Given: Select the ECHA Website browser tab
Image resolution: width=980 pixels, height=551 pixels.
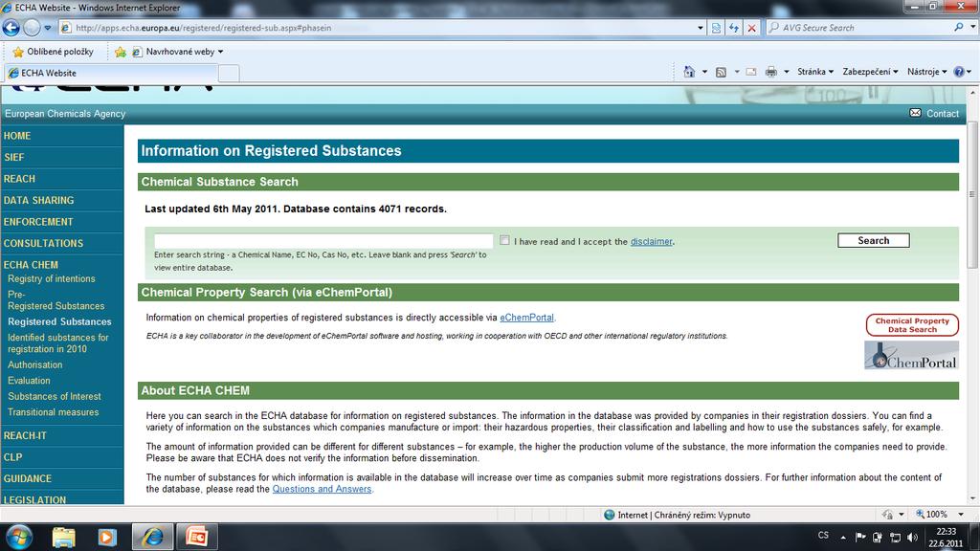Looking at the screenshot, I should click(x=111, y=73).
